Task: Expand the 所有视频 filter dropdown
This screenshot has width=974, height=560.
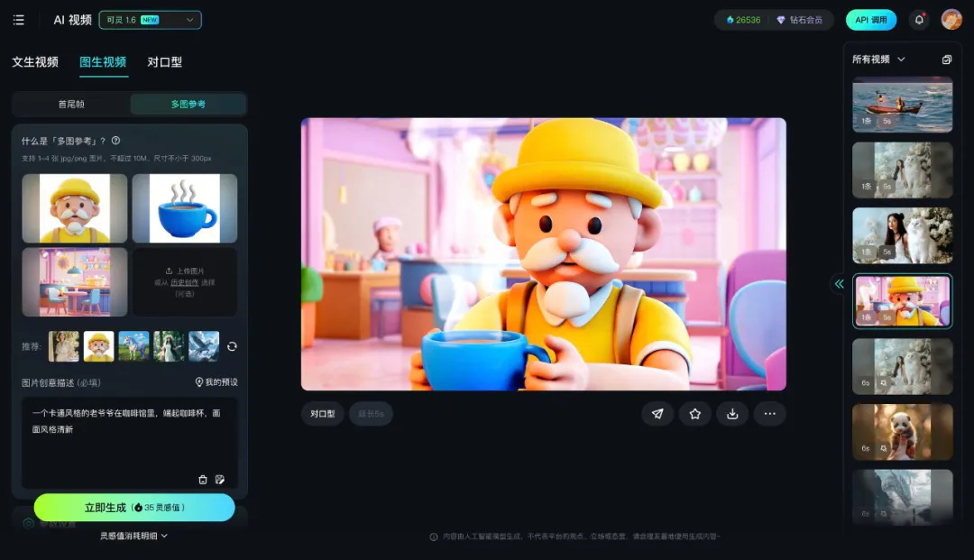Action: 878,60
